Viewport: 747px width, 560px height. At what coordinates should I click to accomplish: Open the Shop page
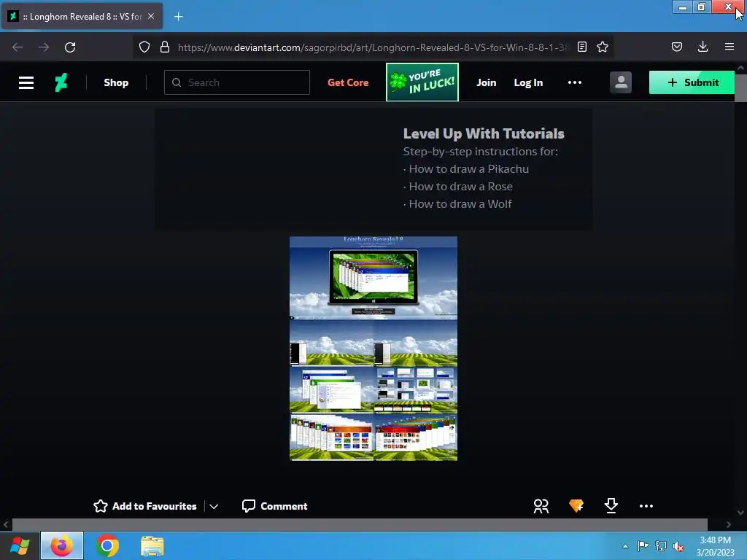tap(116, 82)
